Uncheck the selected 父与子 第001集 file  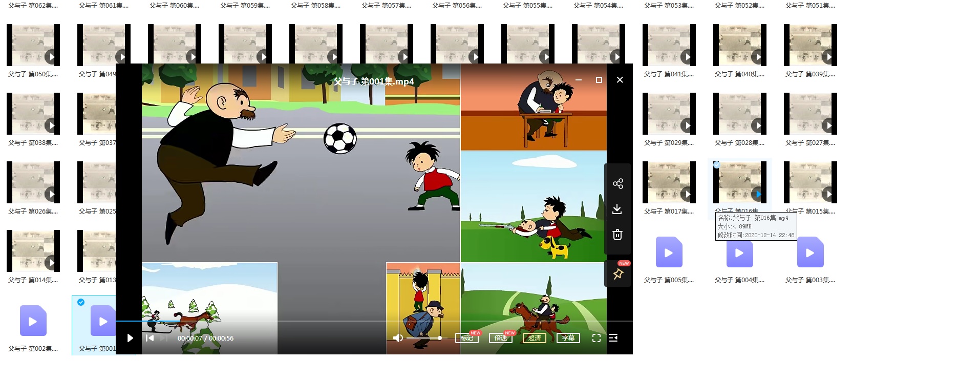point(81,302)
